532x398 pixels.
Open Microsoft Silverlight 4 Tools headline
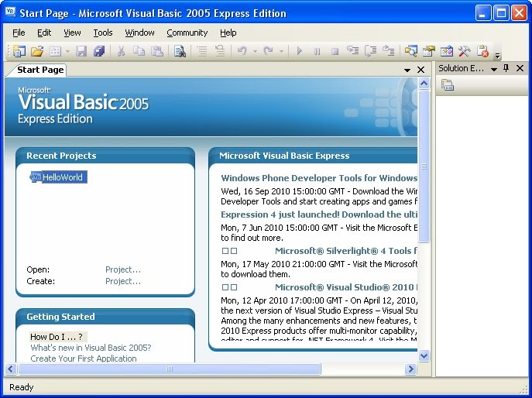[x=345, y=251]
